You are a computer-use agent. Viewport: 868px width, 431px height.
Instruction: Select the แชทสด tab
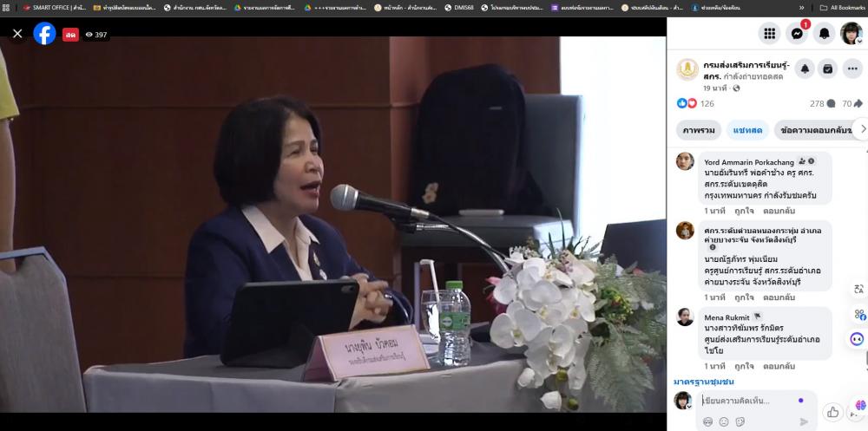coord(747,130)
